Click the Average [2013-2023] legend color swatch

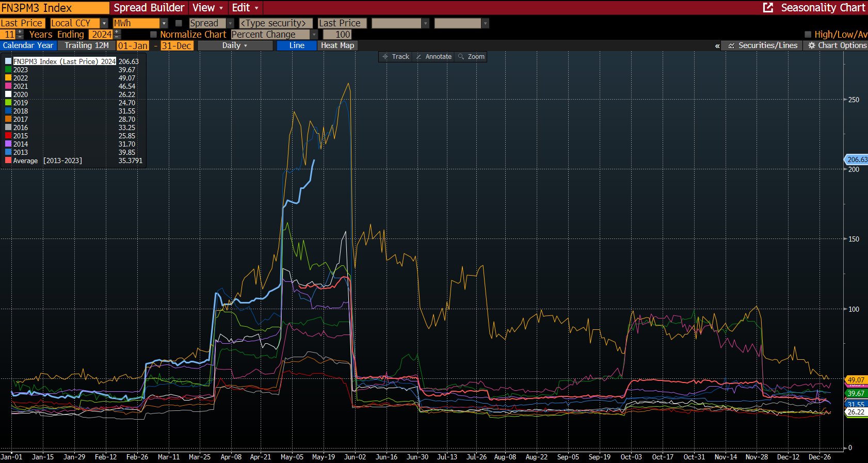point(8,161)
